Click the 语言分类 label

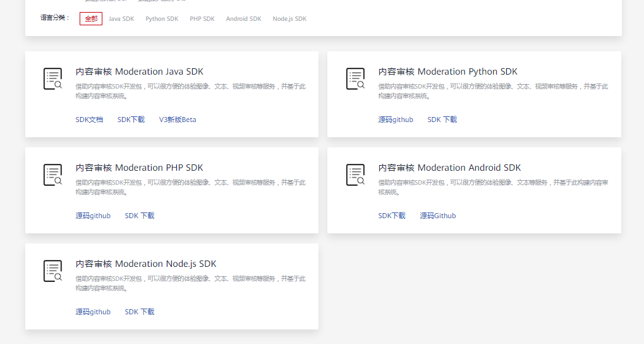click(54, 18)
